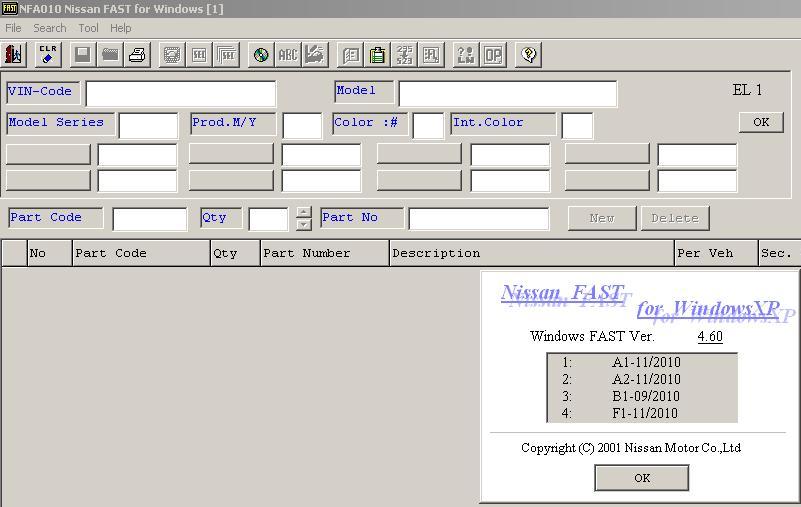The height and width of the screenshot is (507, 801).
Task: Focus the Part Code input field
Action: coord(150,219)
